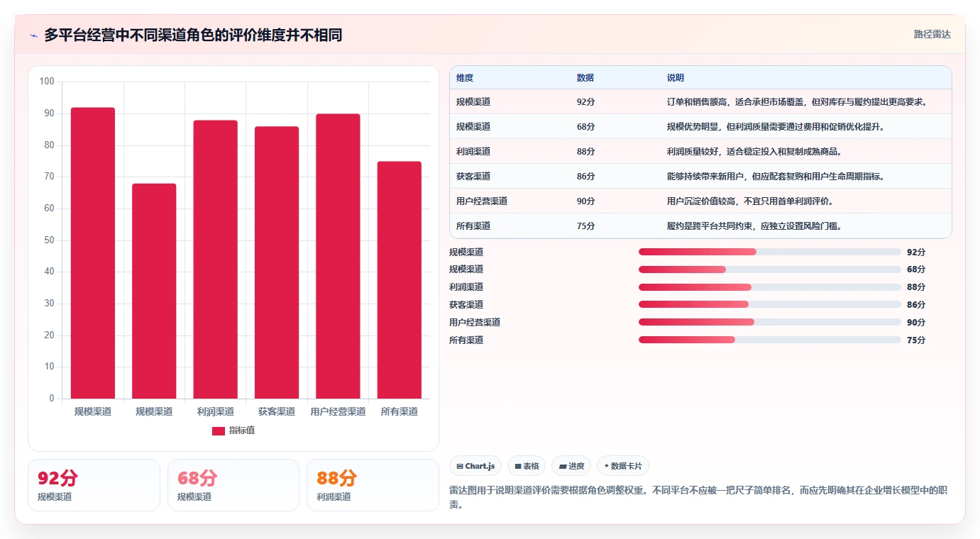Open the 88分 利润渠道 data card
Viewport: 980px width, 539px height.
373,485
